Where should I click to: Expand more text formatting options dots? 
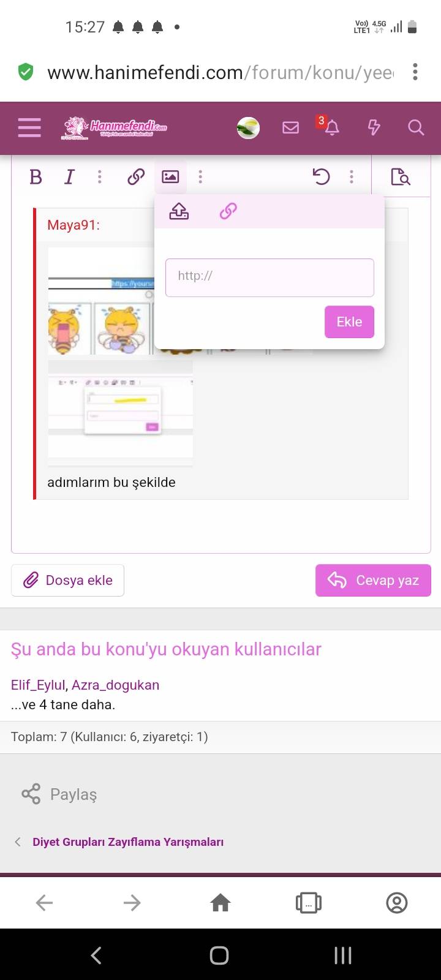pos(100,177)
